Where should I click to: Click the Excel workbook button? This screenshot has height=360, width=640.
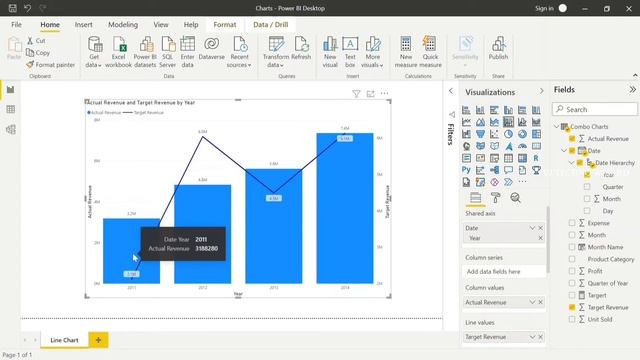tap(118, 52)
